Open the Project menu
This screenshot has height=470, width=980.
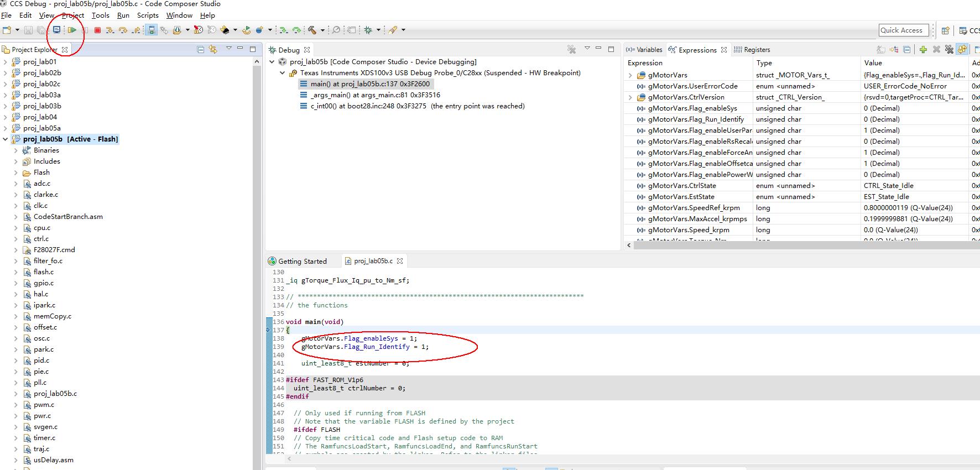pos(73,15)
